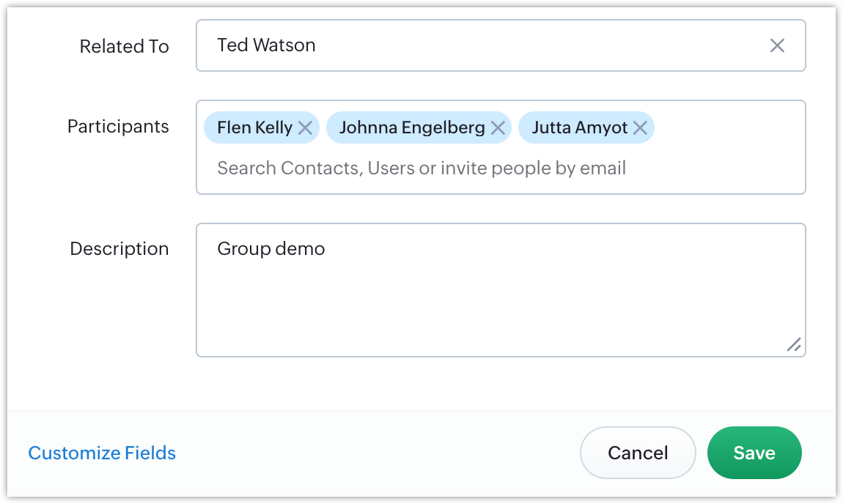Select the Jutta Amyot participant chip
The height and width of the screenshot is (504, 843).
click(580, 128)
